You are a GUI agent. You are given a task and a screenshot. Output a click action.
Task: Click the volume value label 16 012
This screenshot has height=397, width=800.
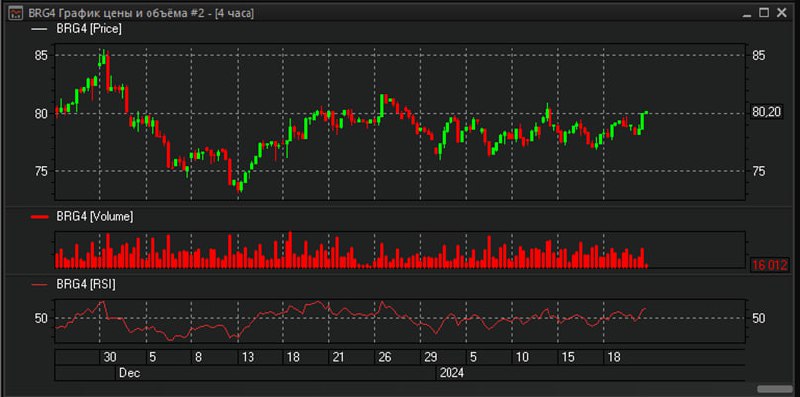pos(769,265)
